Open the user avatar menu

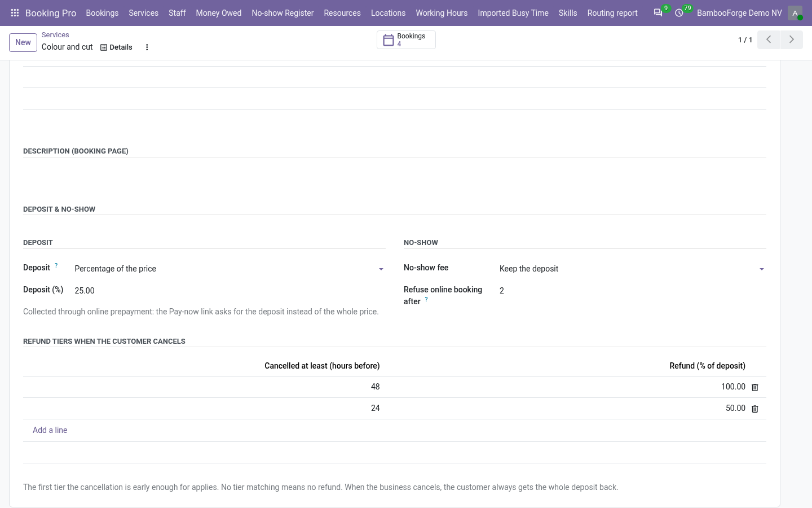[x=795, y=13]
